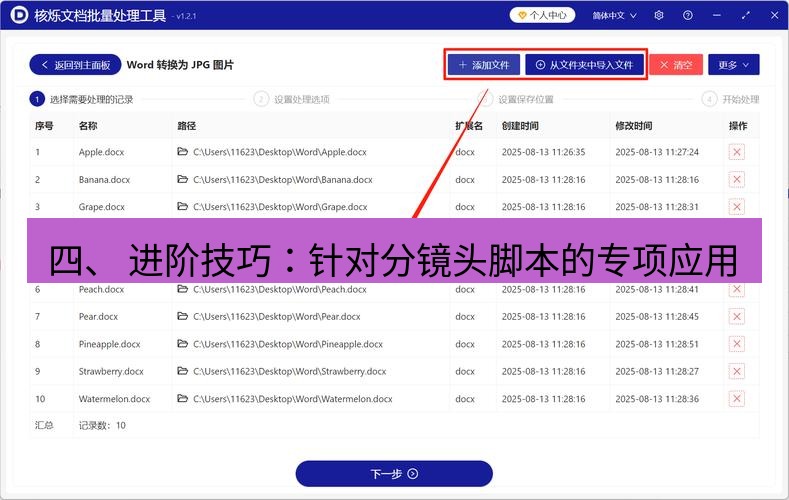Open folder icon for Pineapple.docx path
Screen dimensions: 789x500
click(183, 344)
